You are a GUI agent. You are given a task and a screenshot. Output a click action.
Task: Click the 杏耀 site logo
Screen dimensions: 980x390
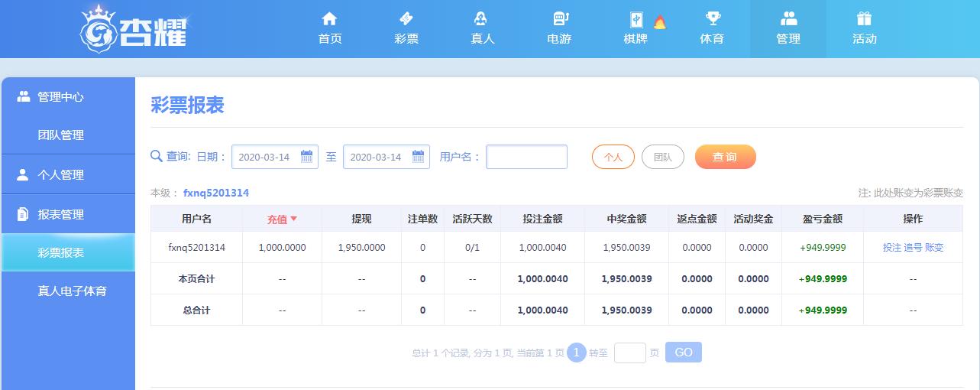[134, 29]
